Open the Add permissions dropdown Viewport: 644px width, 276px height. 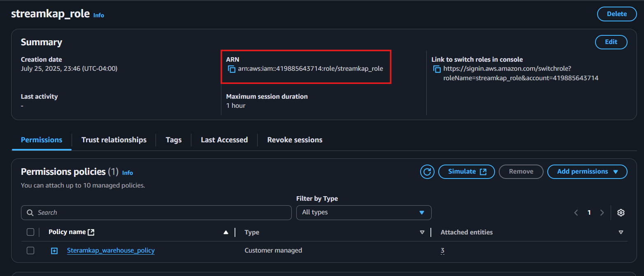point(587,172)
